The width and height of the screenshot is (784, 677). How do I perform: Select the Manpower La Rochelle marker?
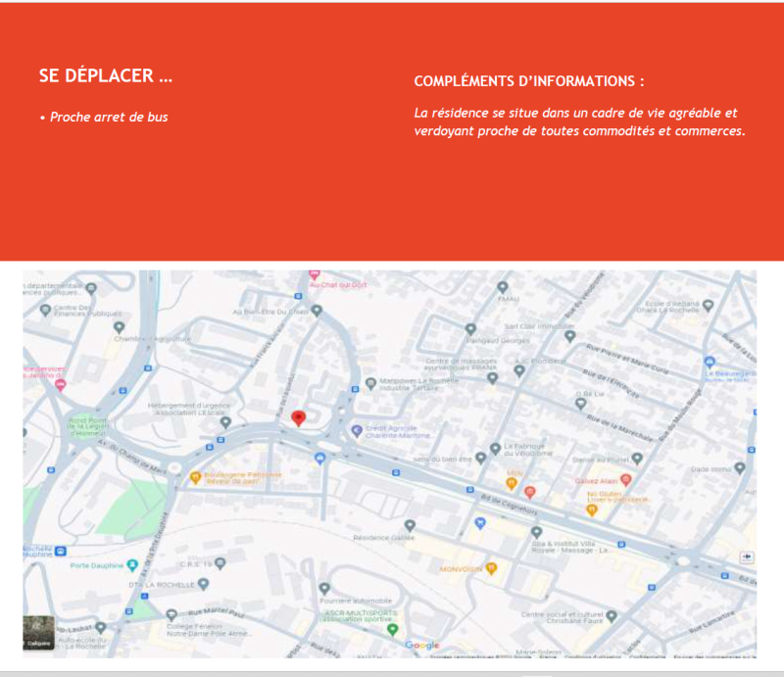click(369, 382)
